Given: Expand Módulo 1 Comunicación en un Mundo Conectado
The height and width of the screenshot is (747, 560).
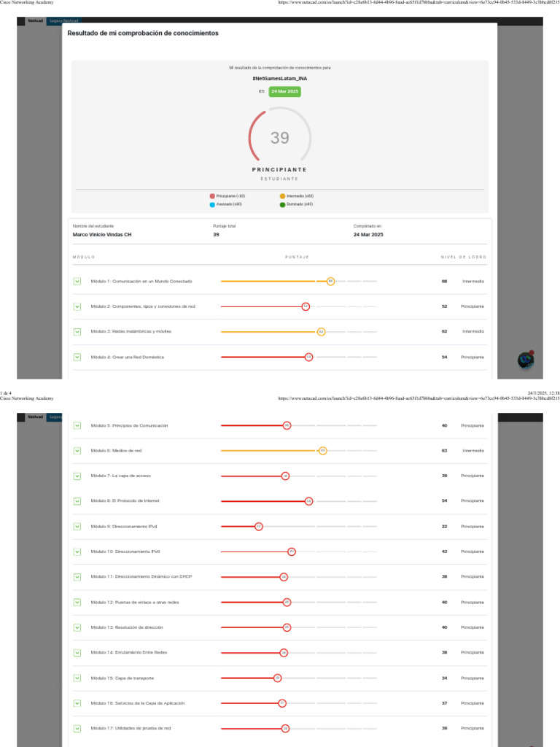Looking at the screenshot, I should click(x=77, y=282).
